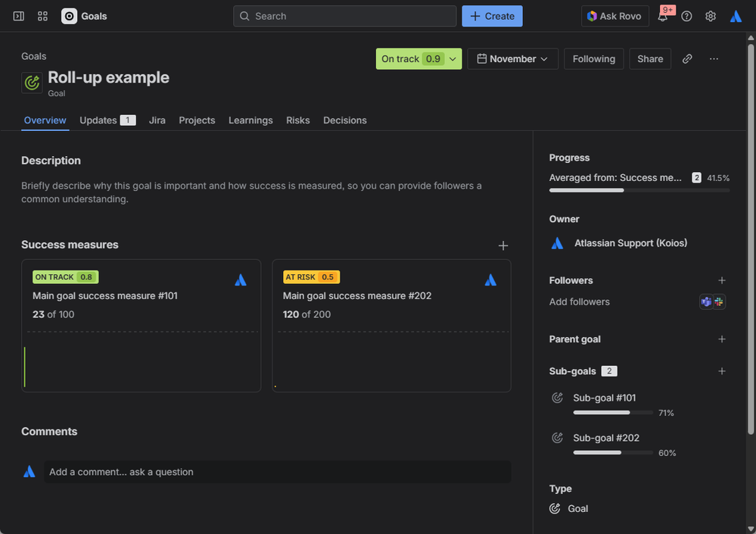Click the blue Create button
This screenshot has height=534, width=756.
pyautogui.click(x=492, y=17)
